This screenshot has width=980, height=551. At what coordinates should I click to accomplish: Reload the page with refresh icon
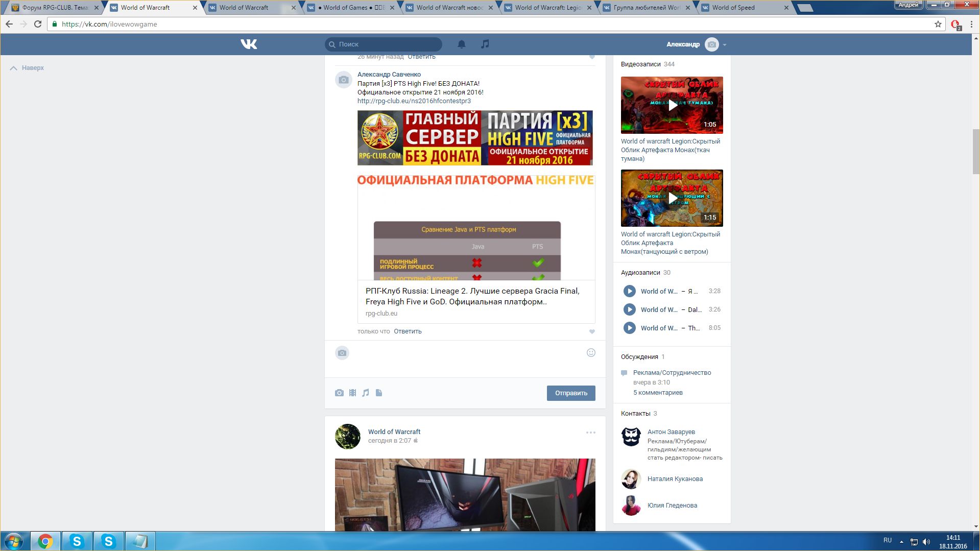[38, 24]
